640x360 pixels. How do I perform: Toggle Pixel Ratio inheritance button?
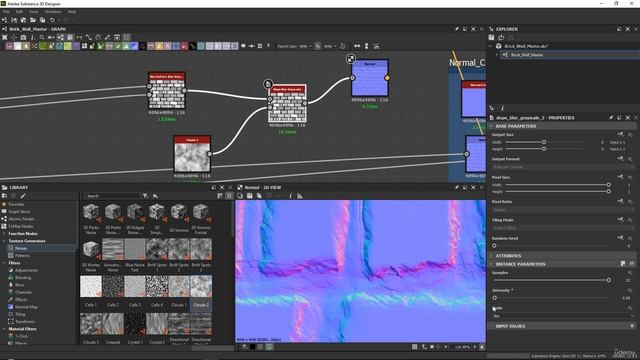coord(621,202)
